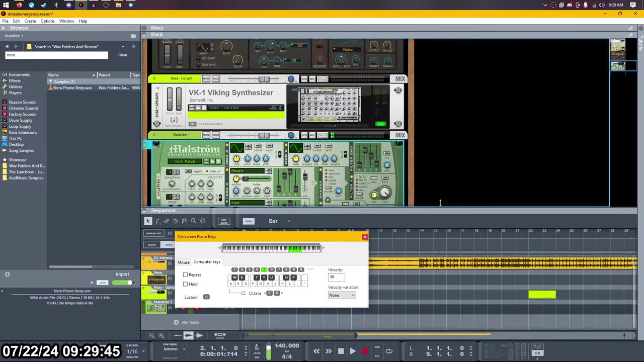Viewport: 644px width, 362px height.
Task: Zoom out the sequencer horizontally
Action: [151, 335]
